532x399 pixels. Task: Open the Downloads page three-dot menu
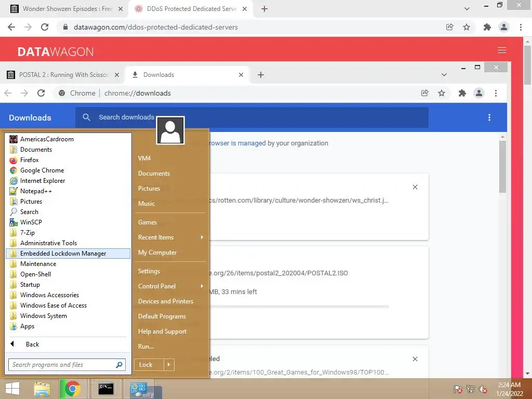coord(489,117)
